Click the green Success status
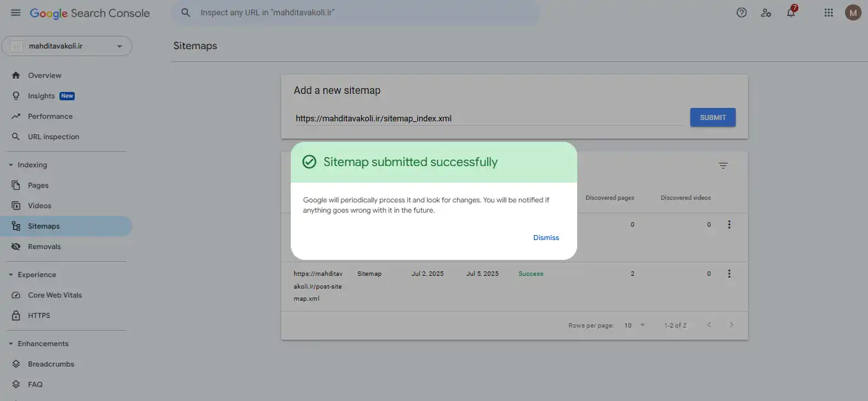This screenshot has height=401, width=868. coord(531,274)
